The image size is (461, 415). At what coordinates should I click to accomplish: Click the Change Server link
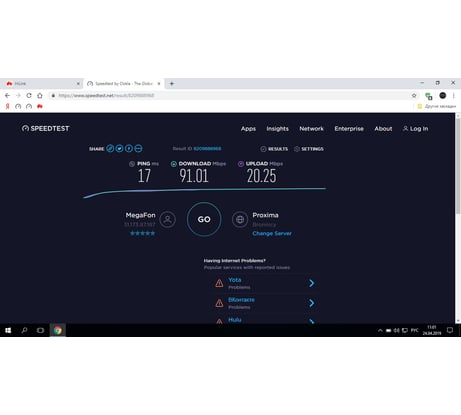pos(272,233)
